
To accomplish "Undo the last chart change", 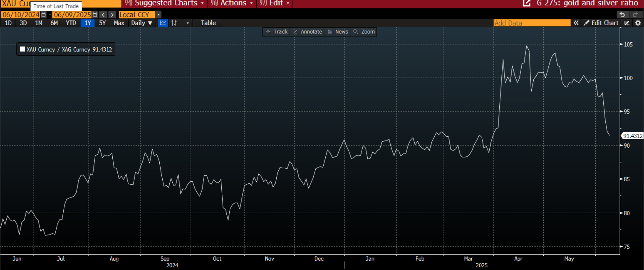I will tap(622, 15).
